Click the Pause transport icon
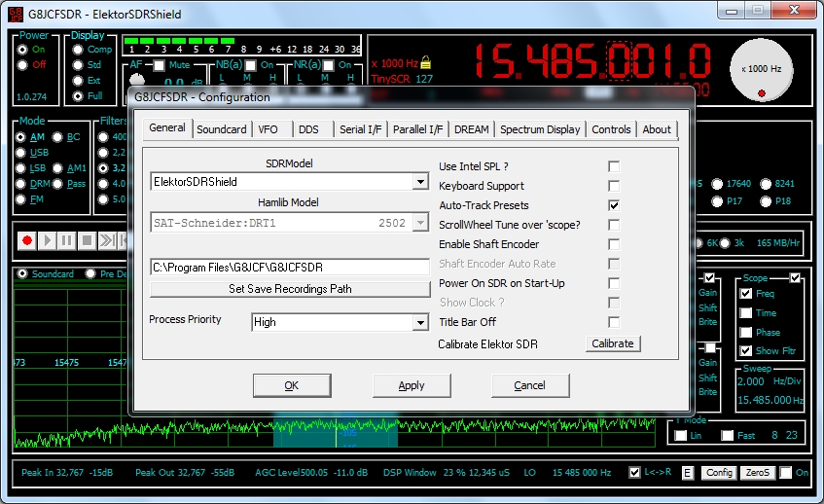Screen dimensions: 824x504 pos(67,240)
